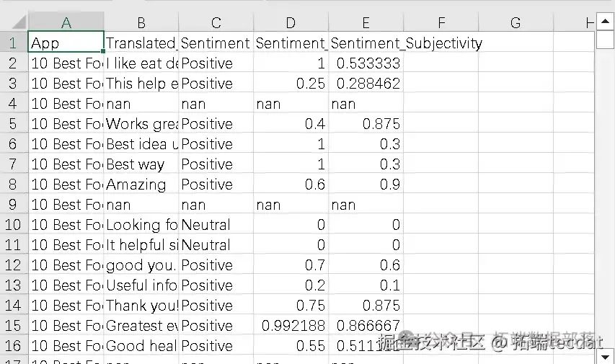This screenshot has height=364, width=615.
Task: Select row 4 header
Action: (x=13, y=104)
